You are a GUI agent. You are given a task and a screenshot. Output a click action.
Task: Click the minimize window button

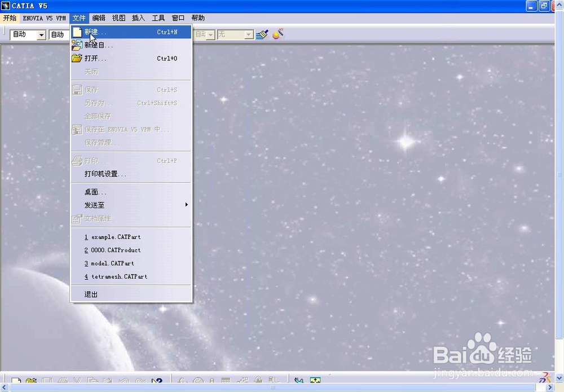coord(532,6)
